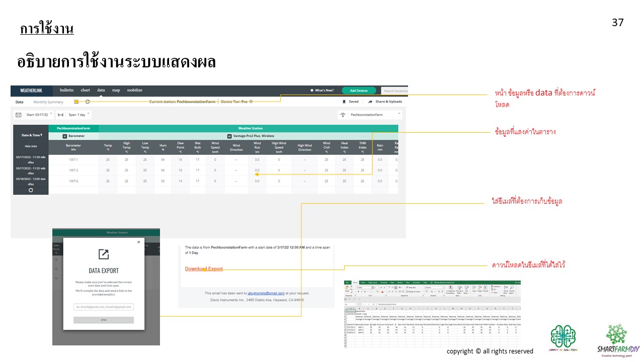Image resolution: width=644 pixels, height=362 pixels.
Task: Click the span range icon
Action: 60,115
